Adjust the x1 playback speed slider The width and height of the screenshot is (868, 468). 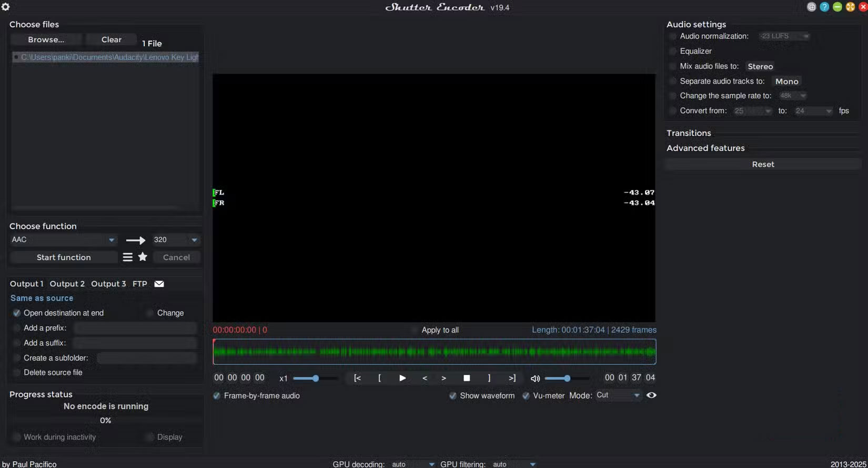(x=315, y=378)
